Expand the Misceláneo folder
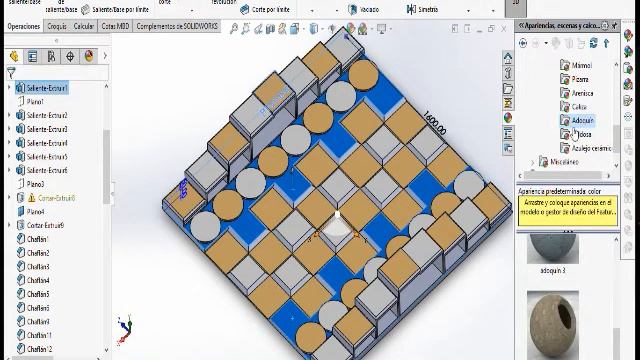 (533, 162)
